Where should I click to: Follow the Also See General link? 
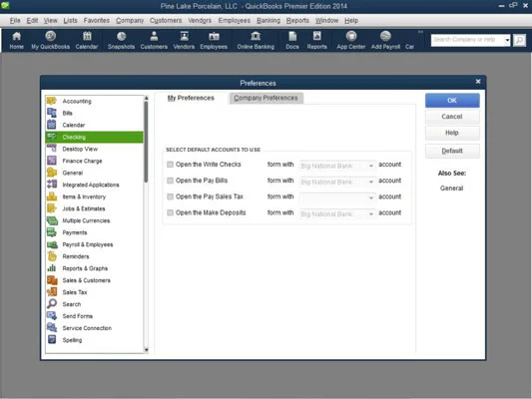pyautogui.click(x=451, y=189)
